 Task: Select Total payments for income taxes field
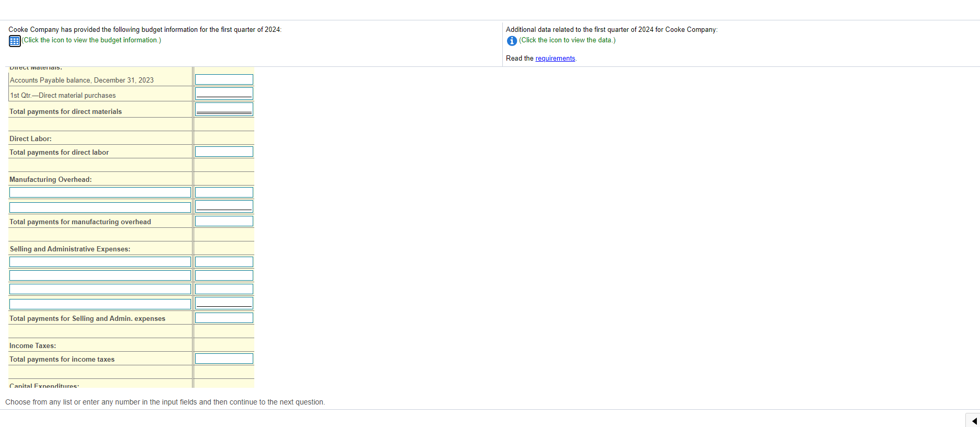click(224, 359)
